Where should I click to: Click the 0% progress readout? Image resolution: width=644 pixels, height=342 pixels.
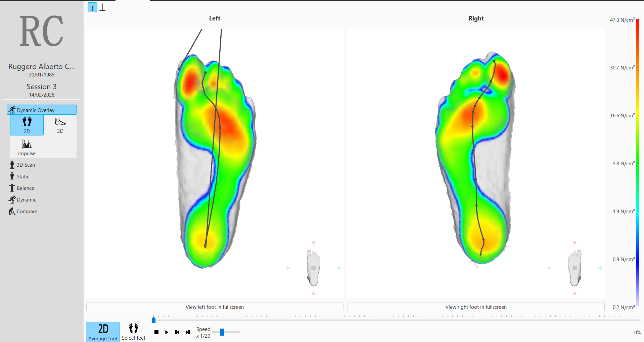click(x=637, y=332)
